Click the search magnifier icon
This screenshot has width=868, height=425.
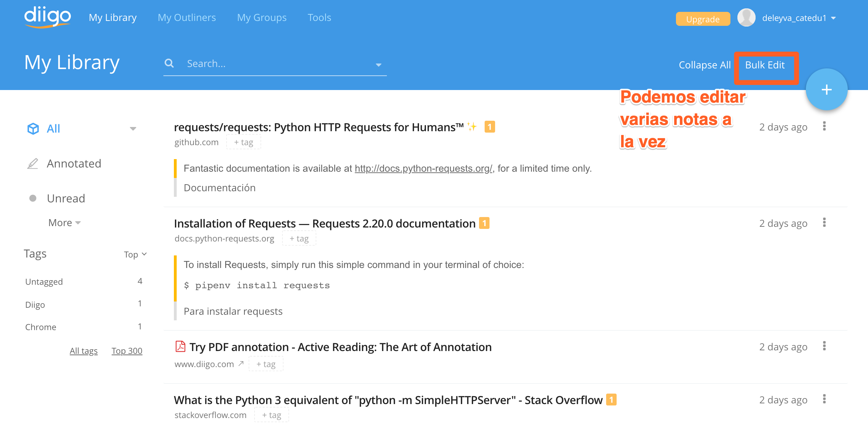pos(169,64)
